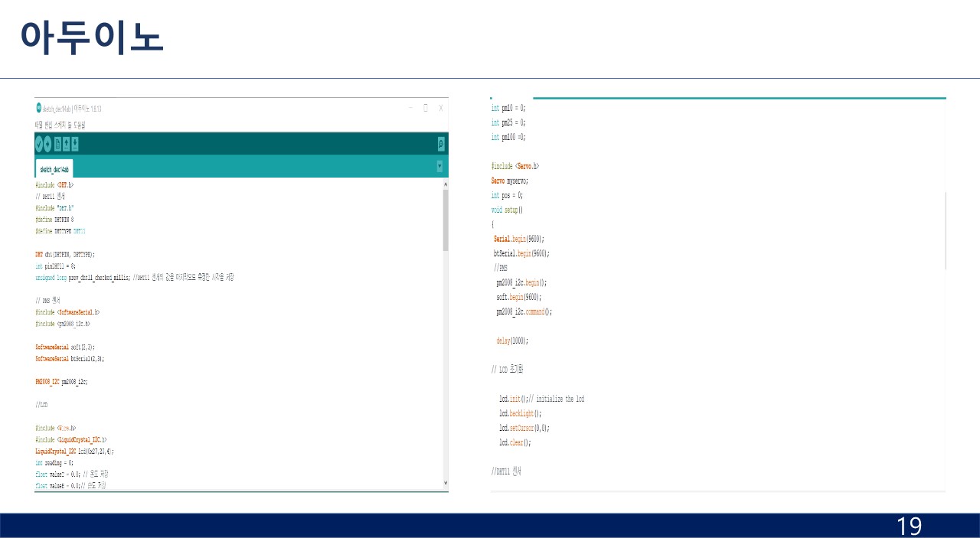Click the Verify checkmark button

point(39,144)
